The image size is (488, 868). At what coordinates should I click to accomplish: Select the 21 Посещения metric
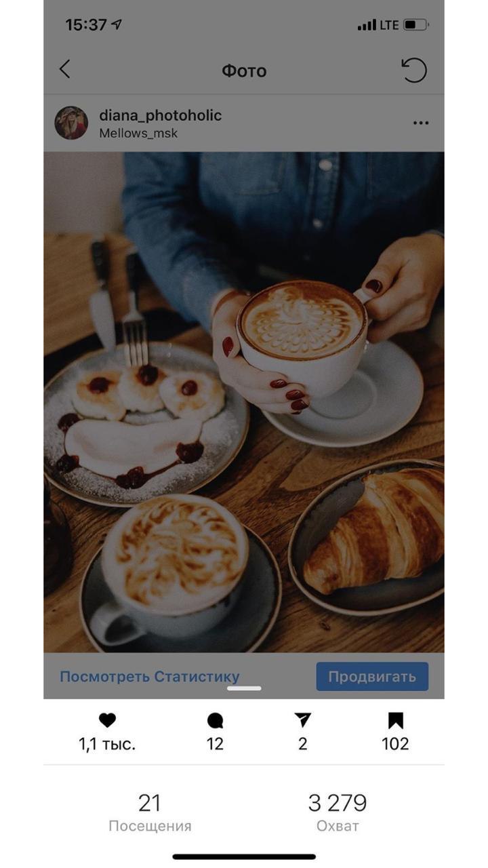tap(150, 812)
